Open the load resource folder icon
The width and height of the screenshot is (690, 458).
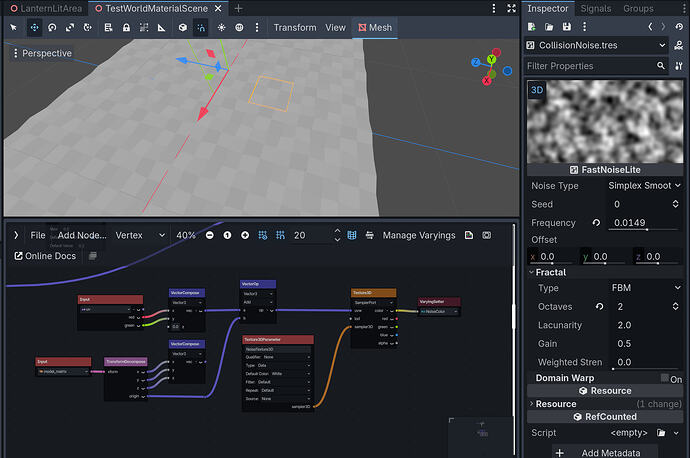pos(549,27)
